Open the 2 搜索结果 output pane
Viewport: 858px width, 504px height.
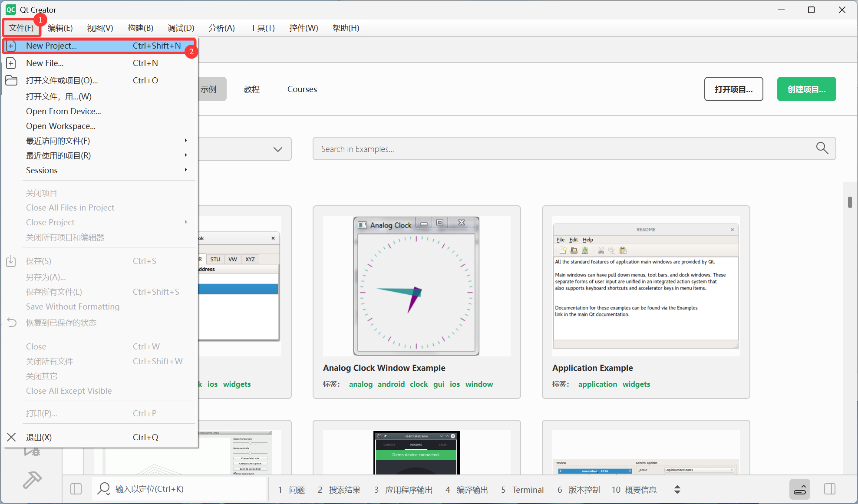(339, 490)
